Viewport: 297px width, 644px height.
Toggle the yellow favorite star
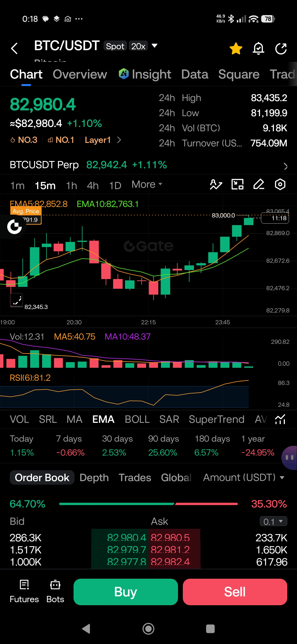tap(236, 48)
